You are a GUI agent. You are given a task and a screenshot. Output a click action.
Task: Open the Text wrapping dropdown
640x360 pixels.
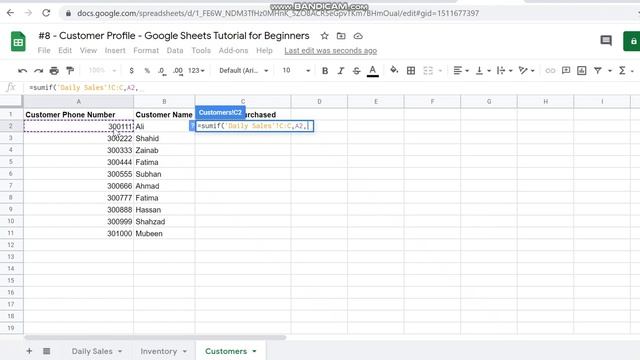(504, 71)
